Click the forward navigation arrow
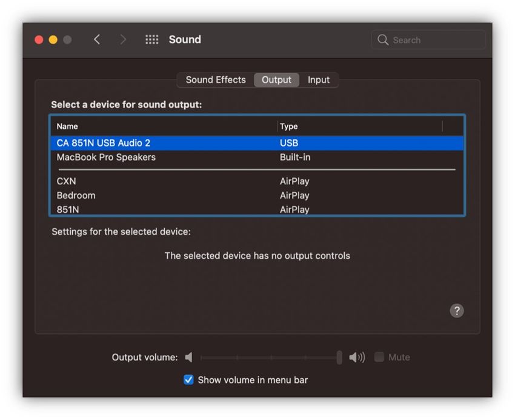This screenshot has height=420, width=515. click(x=124, y=40)
